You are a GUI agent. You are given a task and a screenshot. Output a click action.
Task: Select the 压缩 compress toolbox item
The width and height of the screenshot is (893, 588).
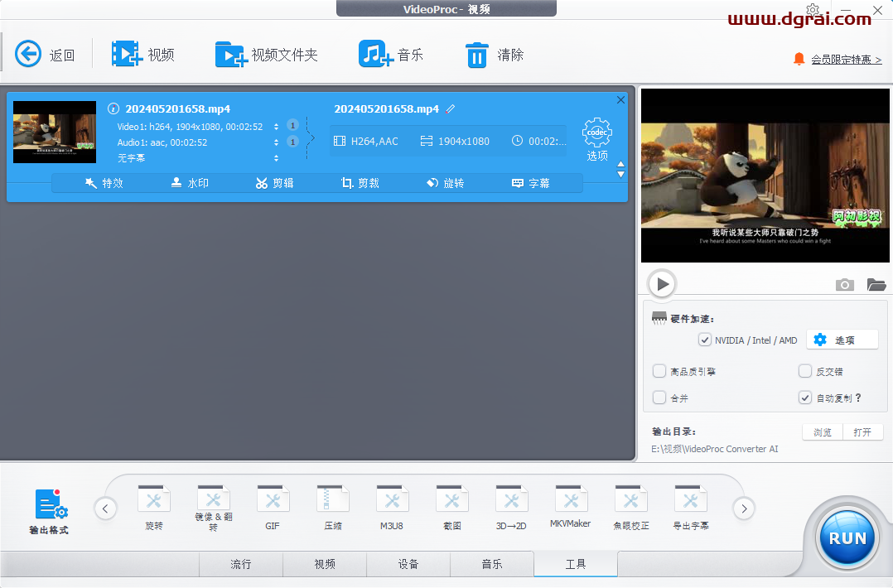click(x=333, y=508)
